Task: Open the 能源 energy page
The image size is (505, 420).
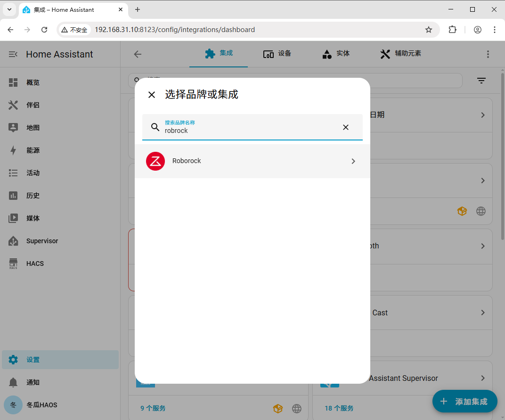Action: tap(60, 150)
